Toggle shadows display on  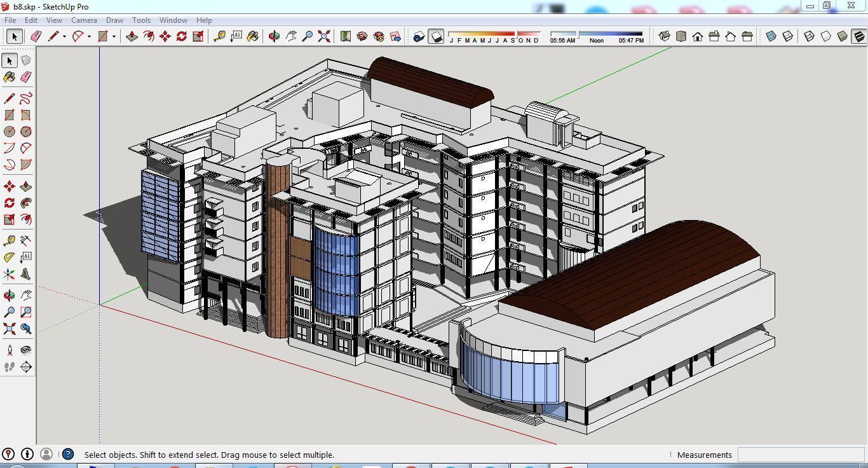[x=437, y=36]
